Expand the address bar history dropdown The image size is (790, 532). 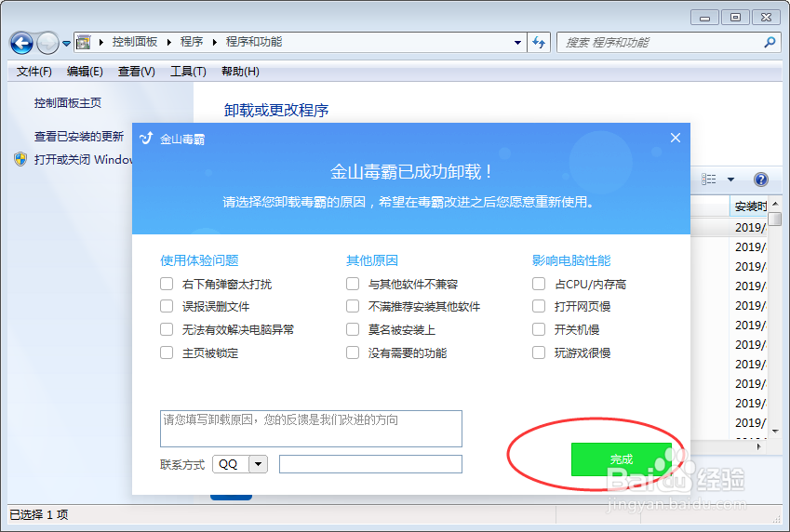517,43
